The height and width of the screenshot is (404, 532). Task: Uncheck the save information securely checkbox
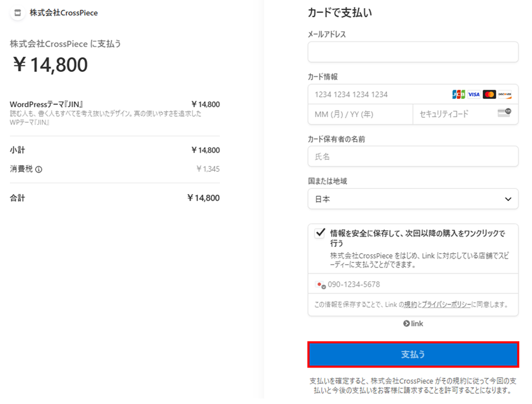(x=320, y=233)
